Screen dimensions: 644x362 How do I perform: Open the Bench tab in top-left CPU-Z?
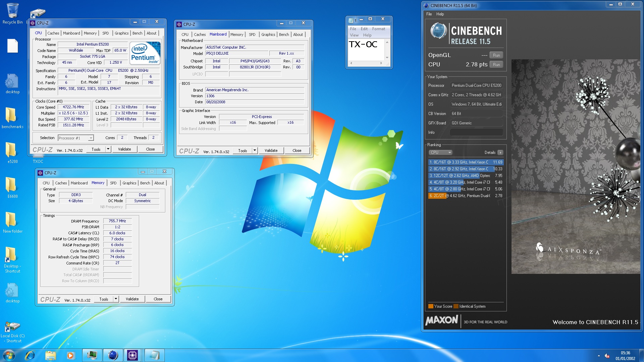pyautogui.click(x=137, y=33)
